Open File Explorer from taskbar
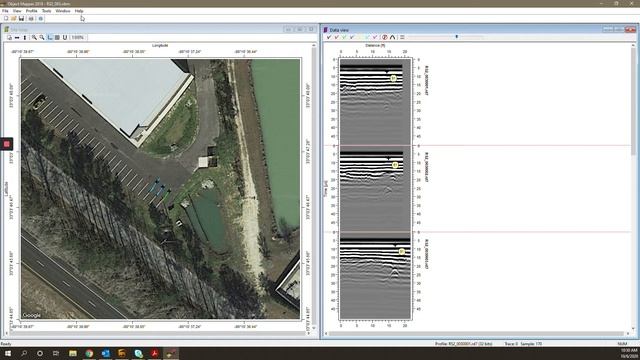 73,353
